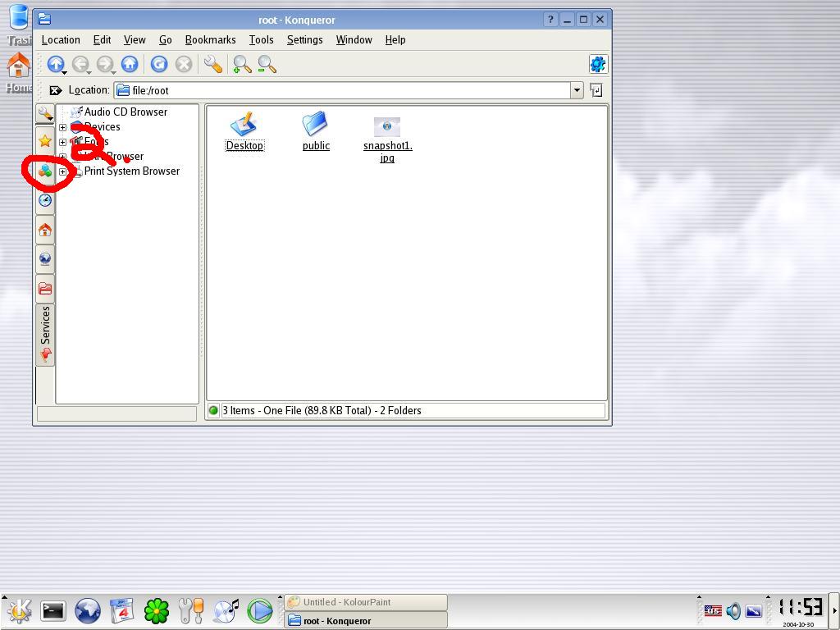Open the Settings menu

point(305,39)
